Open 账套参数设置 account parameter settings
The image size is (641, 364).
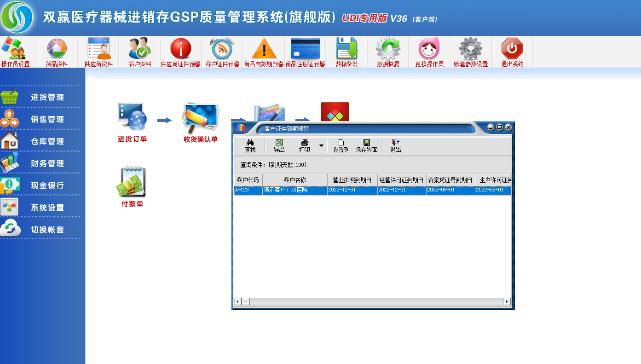click(x=470, y=52)
